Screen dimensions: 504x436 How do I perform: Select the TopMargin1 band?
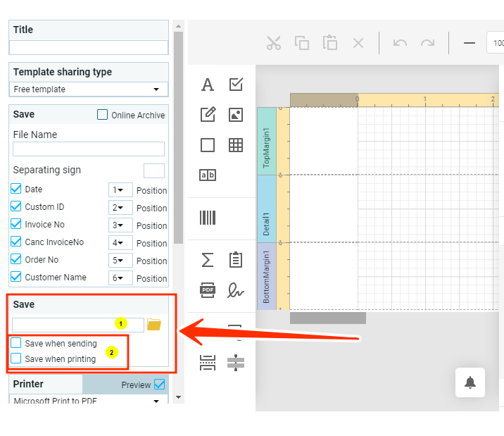click(267, 141)
